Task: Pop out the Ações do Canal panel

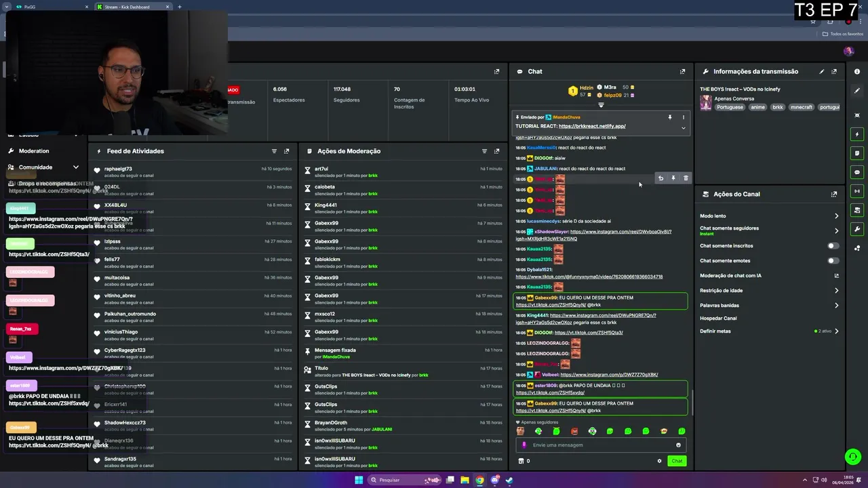Action: tap(834, 194)
